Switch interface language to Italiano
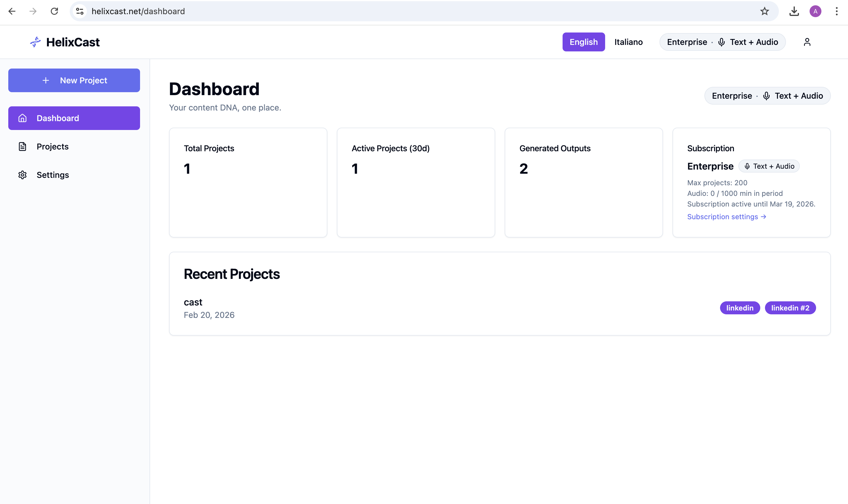Image resolution: width=848 pixels, height=504 pixels. [628, 42]
